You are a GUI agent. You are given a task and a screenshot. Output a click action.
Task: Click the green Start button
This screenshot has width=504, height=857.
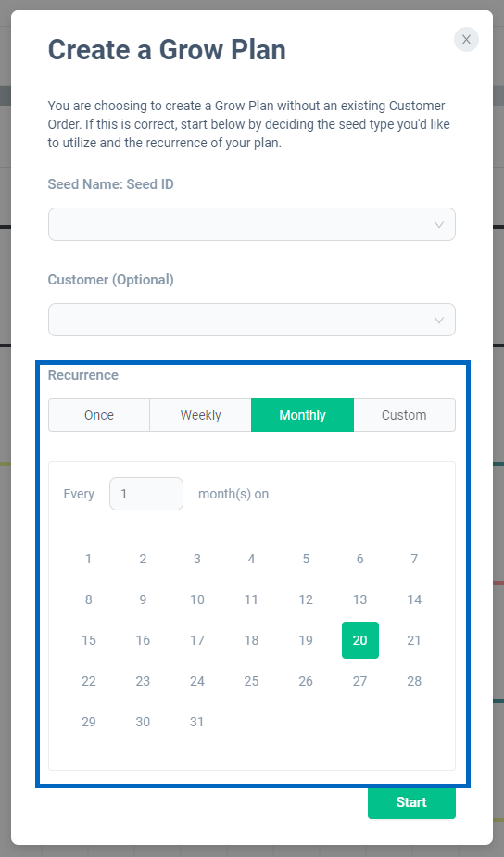411,802
